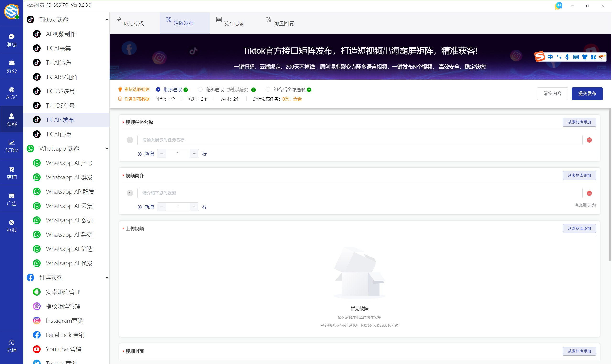Enable 随机选取 selection mode

(x=200, y=90)
